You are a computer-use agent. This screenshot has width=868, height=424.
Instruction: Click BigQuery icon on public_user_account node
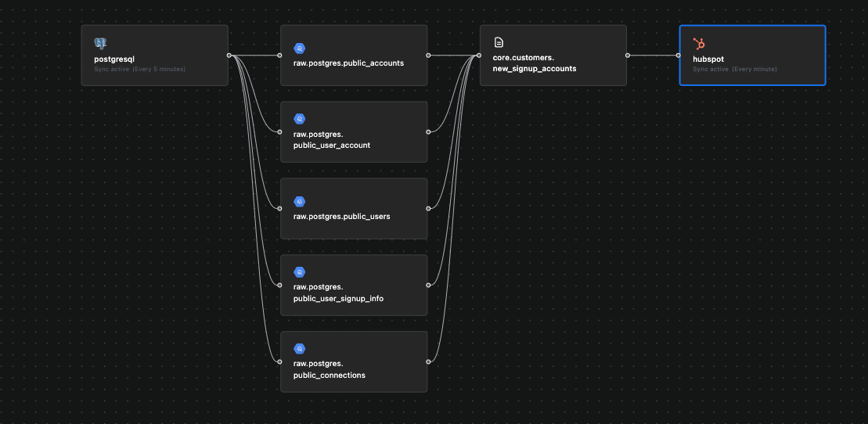point(299,119)
